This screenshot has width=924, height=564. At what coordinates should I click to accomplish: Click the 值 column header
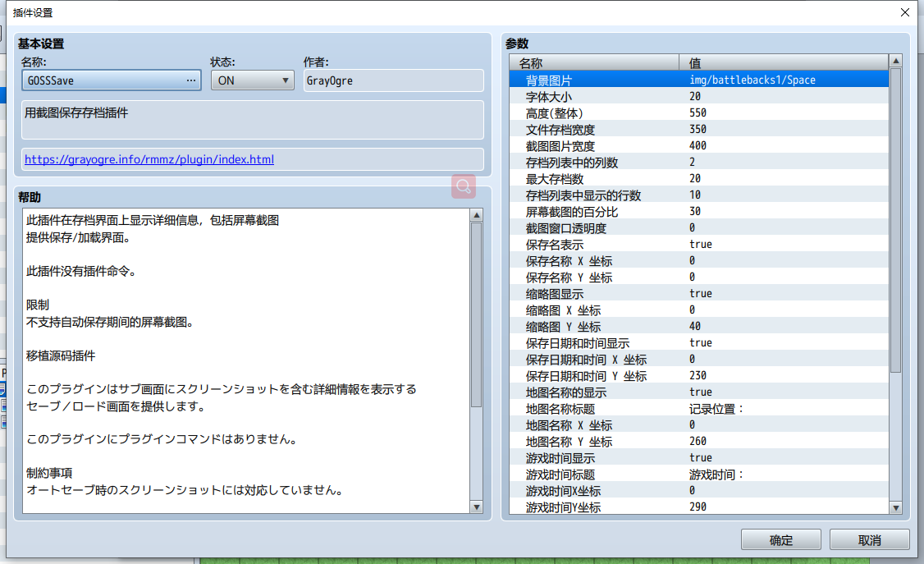[784, 62]
